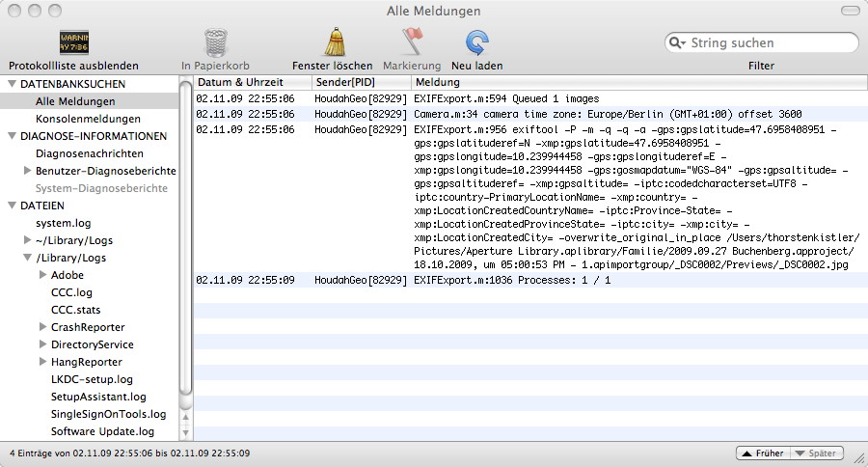The image size is (868, 467).
Task: Collapse the DIAGNOSE-INFORMATIONEN section
Action: pos(11,136)
